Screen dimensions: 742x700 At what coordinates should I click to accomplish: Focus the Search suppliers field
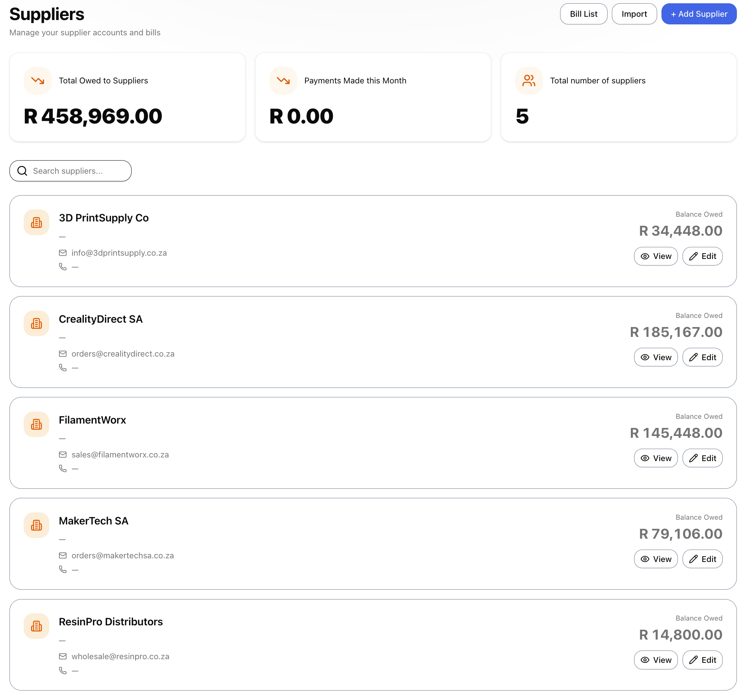pos(70,171)
